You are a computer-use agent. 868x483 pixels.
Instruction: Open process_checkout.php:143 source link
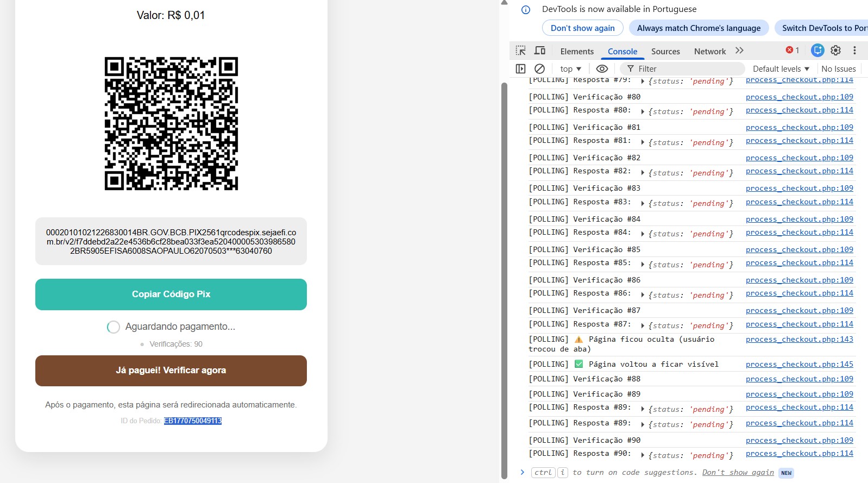(x=799, y=339)
